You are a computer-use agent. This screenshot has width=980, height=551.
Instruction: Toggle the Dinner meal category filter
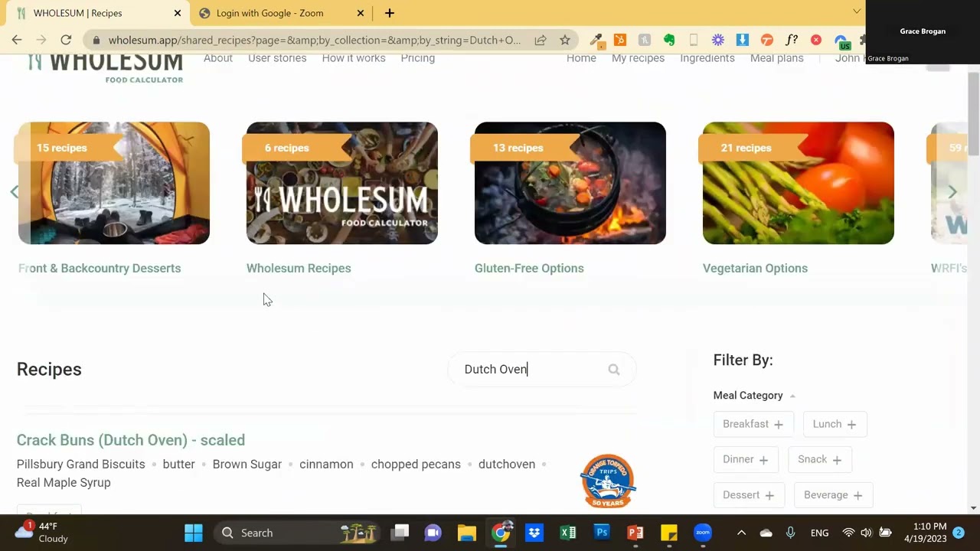[x=746, y=459]
